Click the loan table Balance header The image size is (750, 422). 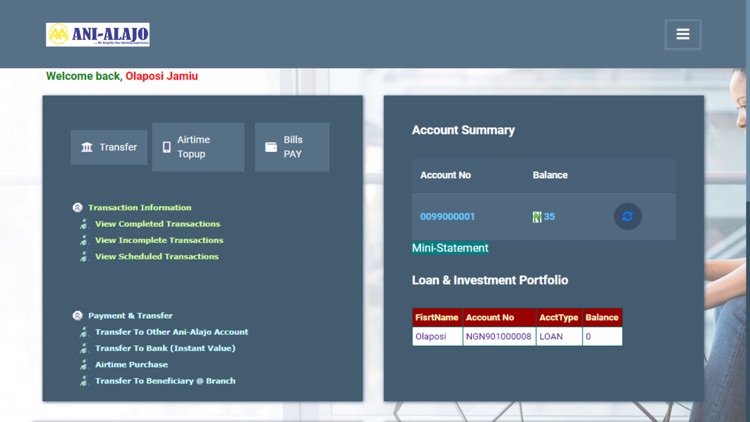pos(602,317)
